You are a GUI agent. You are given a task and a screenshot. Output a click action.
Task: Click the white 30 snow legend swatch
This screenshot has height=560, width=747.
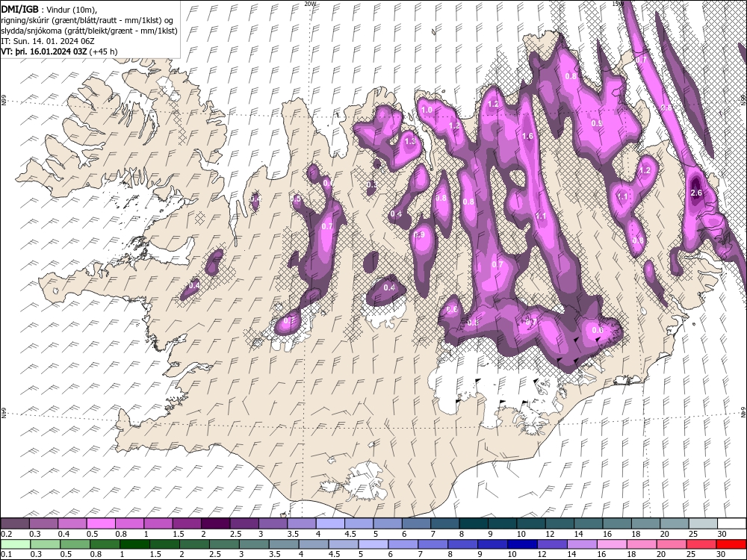(x=732, y=524)
